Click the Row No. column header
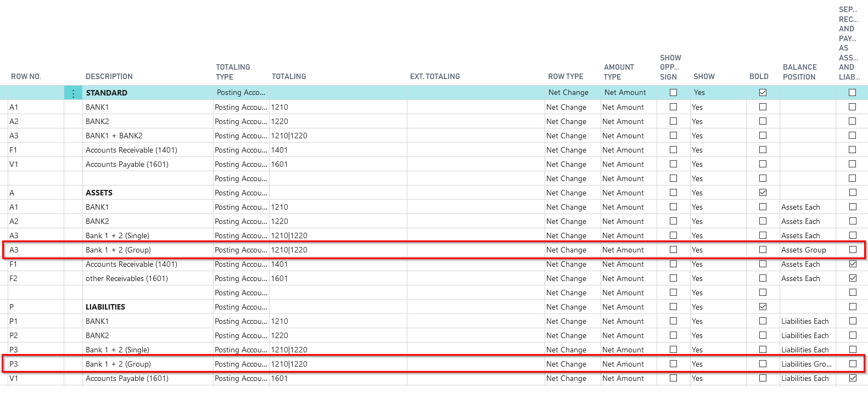 (26, 77)
